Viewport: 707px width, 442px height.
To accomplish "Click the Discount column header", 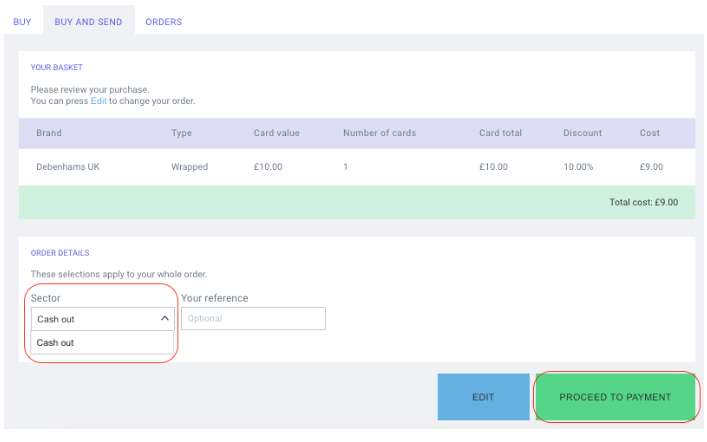I will 582,133.
